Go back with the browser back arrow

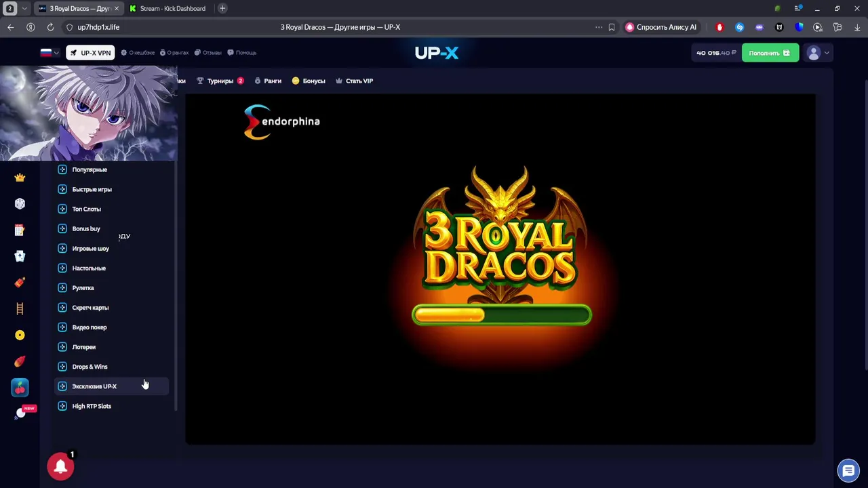10,27
